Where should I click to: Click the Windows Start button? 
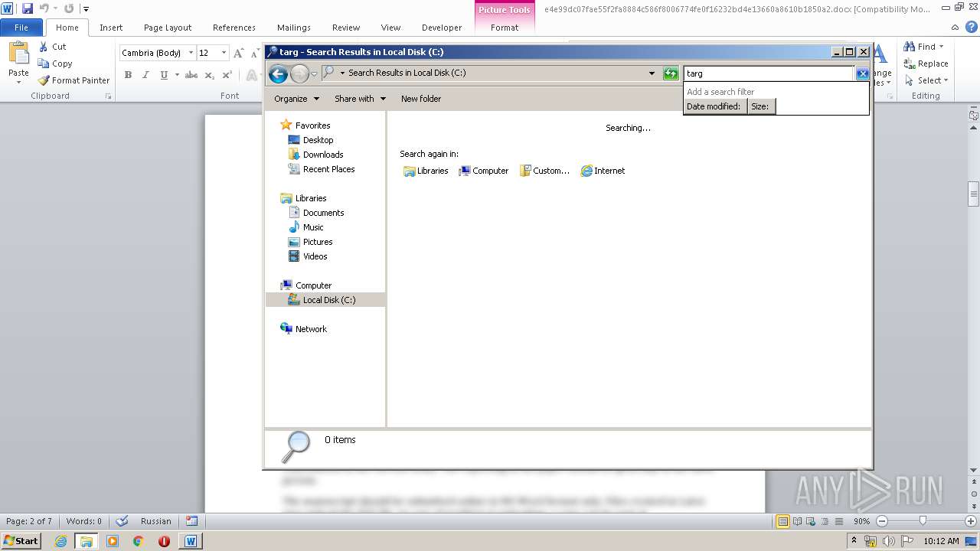[x=21, y=541]
